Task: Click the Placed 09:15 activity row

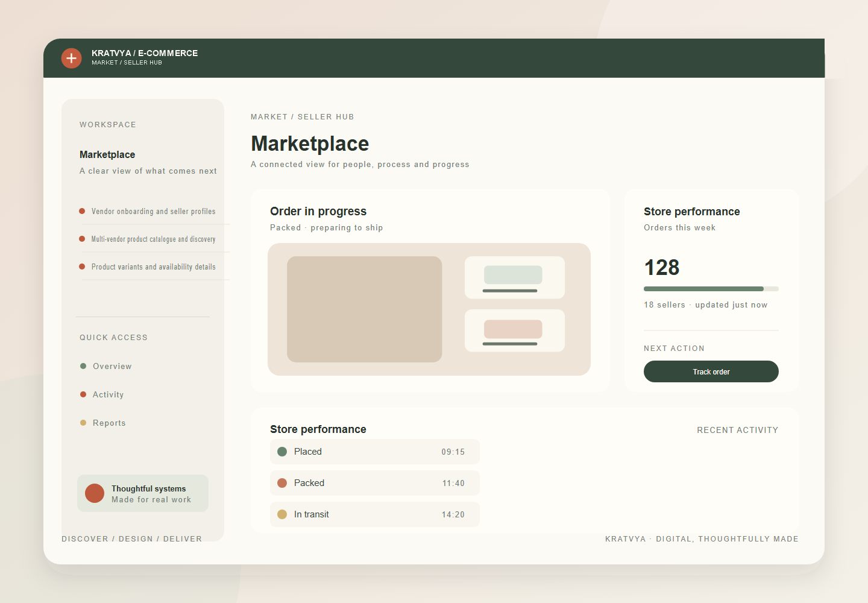Action: (x=375, y=452)
